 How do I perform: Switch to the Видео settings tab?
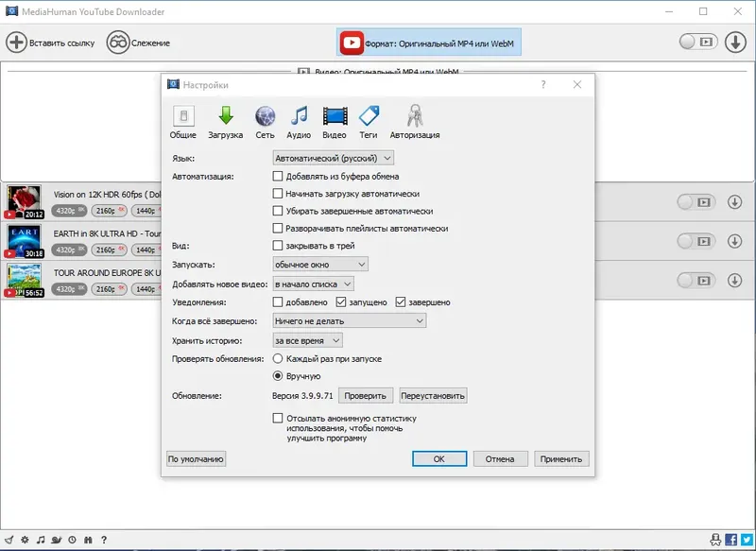(x=335, y=122)
